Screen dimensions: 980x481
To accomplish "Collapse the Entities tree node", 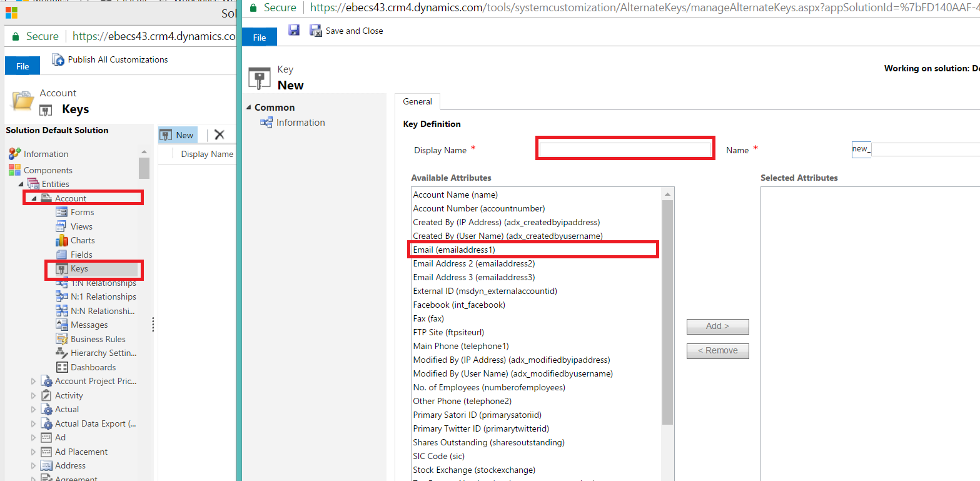I will [x=21, y=184].
